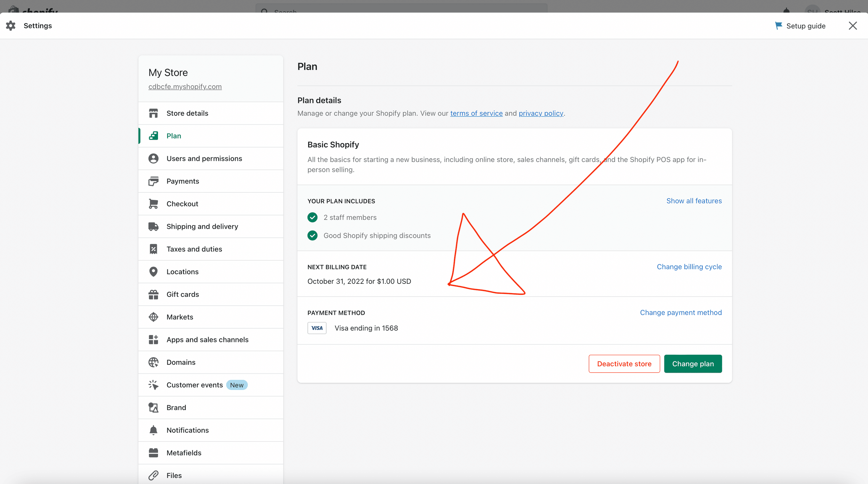Click the Taxes and duties receipt icon
Image resolution: width=868 pixels, height=484 pixels.
coord(153,249)
